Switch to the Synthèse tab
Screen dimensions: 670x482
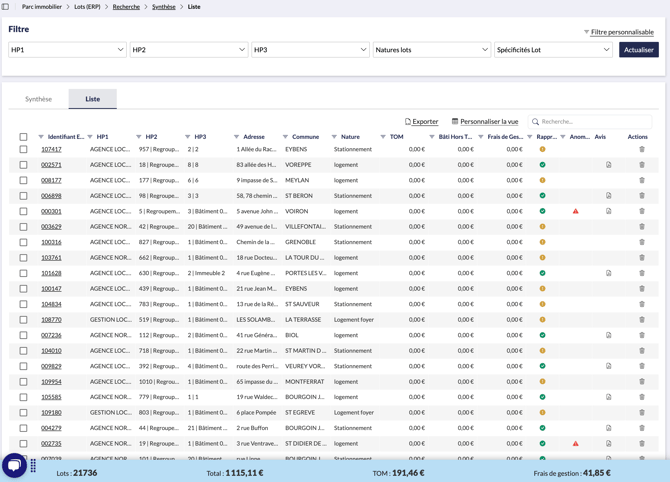click(38, 99)
